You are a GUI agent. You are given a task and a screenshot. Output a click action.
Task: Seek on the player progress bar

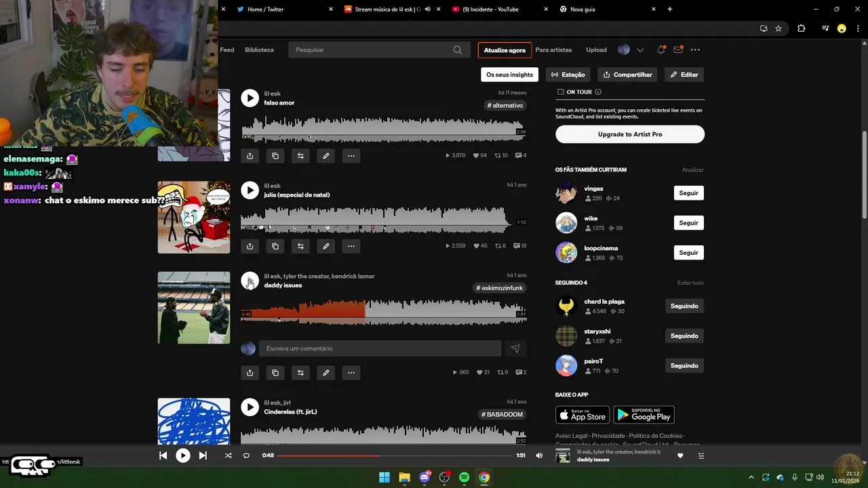tap(395, 455)
